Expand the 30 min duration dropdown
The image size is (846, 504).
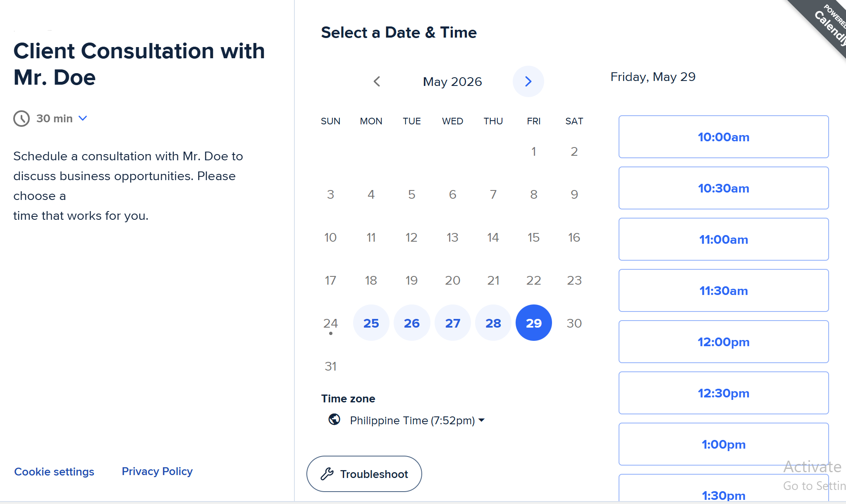click(62, 119)
